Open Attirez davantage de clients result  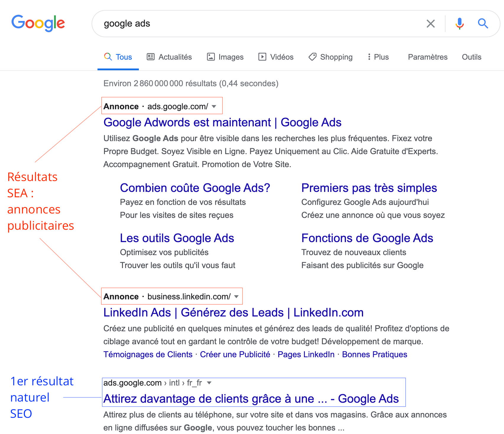click(251, 399)
